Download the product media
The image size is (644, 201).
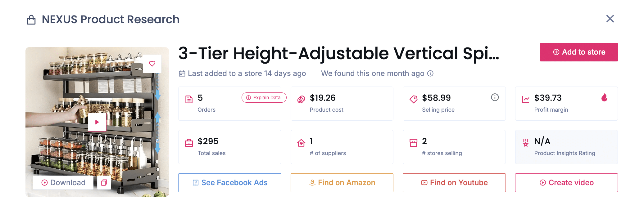pyautogui.click(x=63, y=183)
